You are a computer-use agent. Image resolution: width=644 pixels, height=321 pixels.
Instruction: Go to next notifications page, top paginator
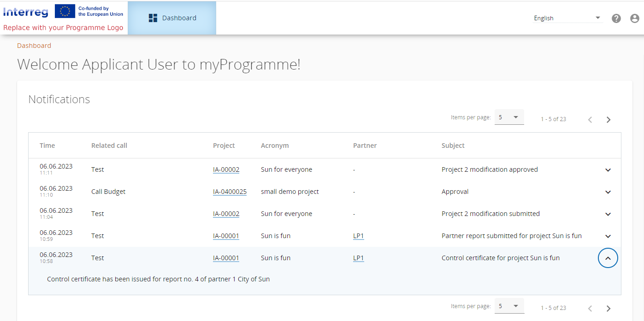click(609, 120)
